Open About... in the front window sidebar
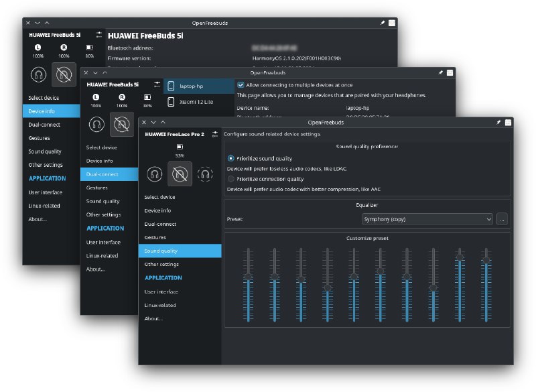This screenshot has width=536, height=392. tap(153, 318)
